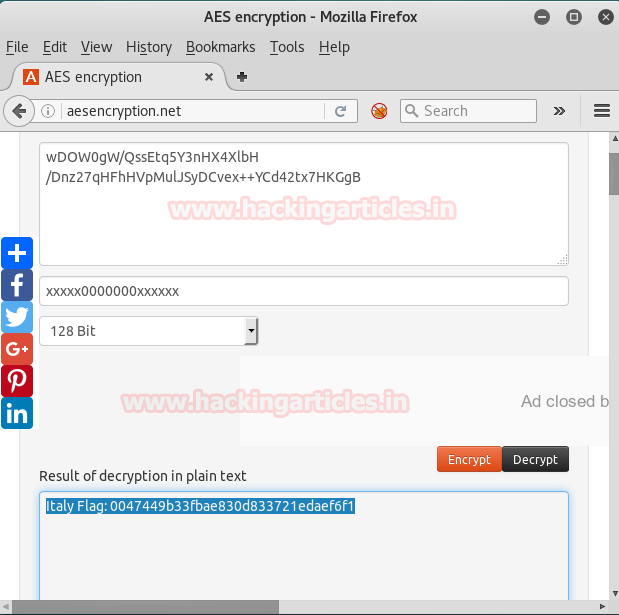The image size is (619, 615).
Task: Open the View menu
Action: (96, 47)
